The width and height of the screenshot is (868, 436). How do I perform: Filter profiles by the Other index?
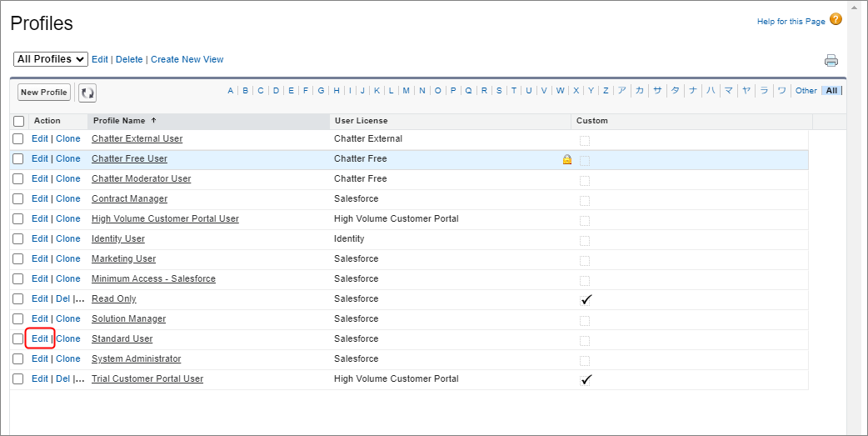pyautogui.click(x=806, y=91)
